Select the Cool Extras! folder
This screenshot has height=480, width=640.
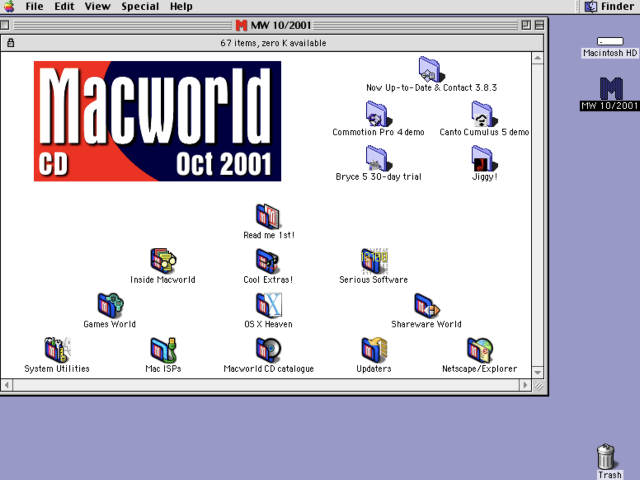[268, 261]
